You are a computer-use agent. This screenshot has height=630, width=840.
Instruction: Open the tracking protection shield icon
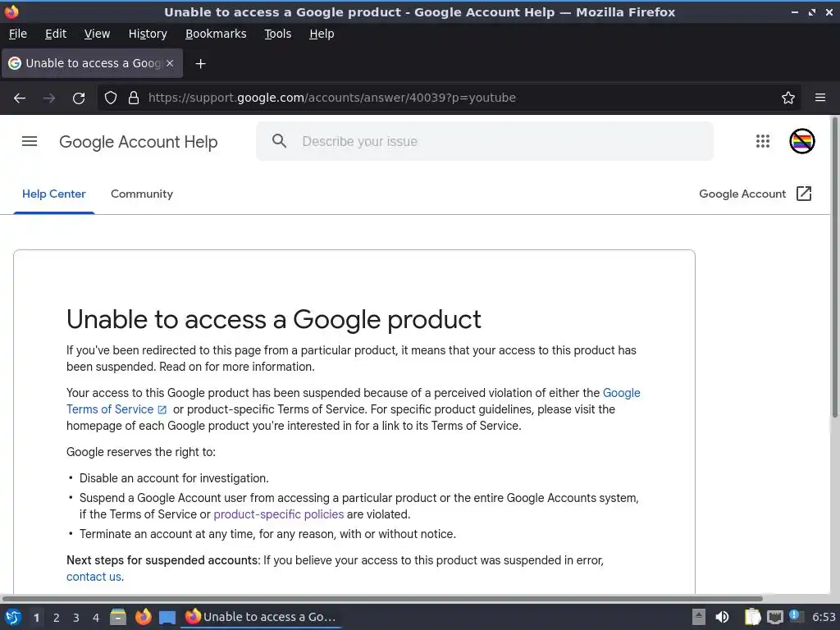pos(111,98)
